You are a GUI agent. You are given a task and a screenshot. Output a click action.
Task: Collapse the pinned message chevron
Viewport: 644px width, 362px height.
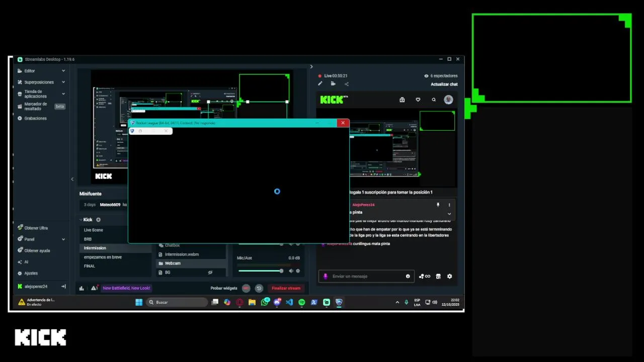click(x=449, y=214)
